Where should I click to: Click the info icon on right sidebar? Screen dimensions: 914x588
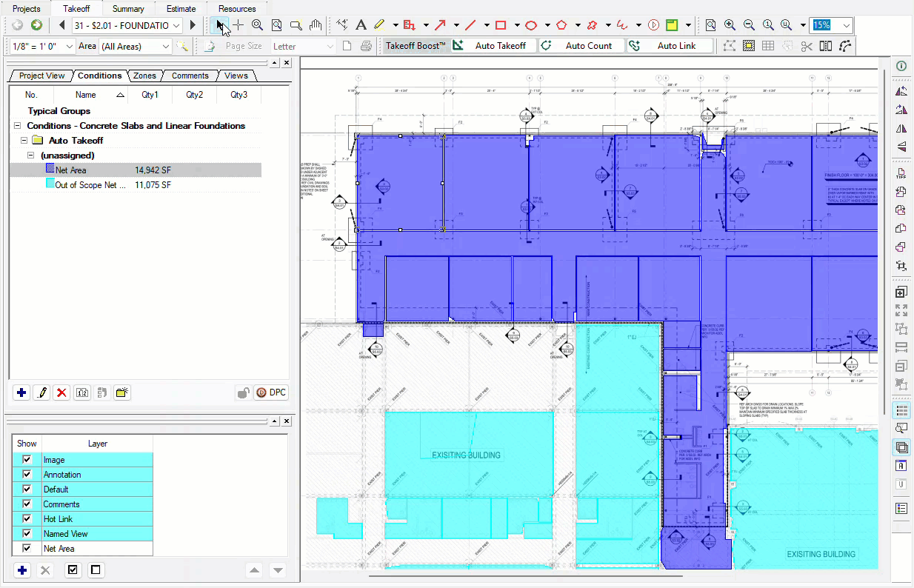point(901,66)
